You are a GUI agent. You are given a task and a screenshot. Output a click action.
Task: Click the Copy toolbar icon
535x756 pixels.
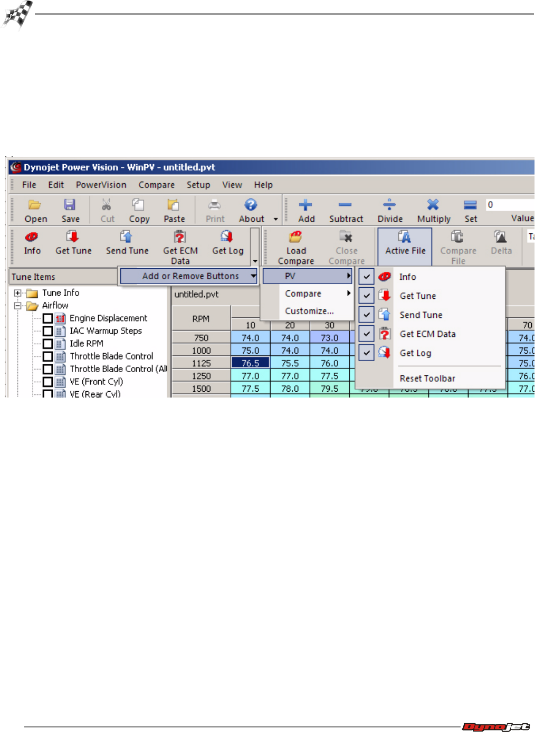138,205
